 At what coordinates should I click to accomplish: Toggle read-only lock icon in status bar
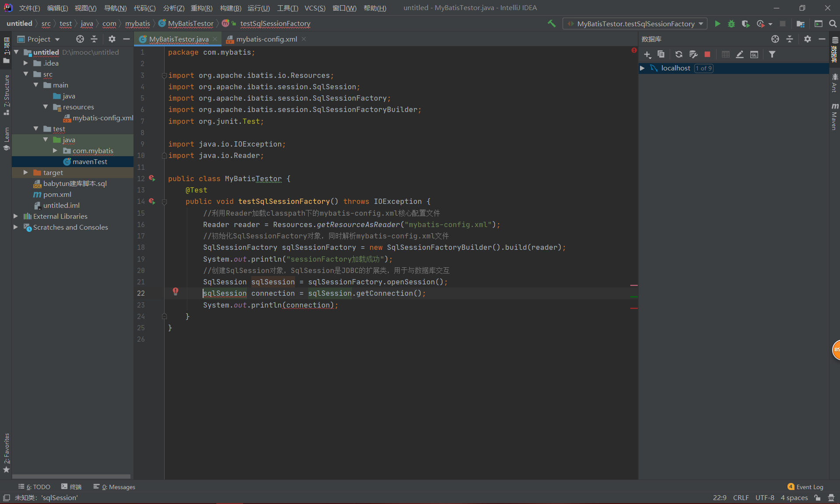pos(817,497)
